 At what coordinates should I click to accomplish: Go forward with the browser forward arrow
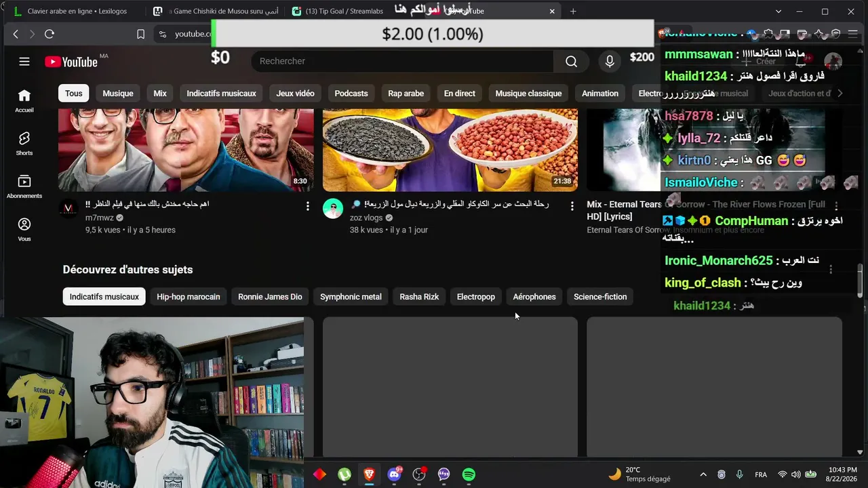[x=32, y=34]
